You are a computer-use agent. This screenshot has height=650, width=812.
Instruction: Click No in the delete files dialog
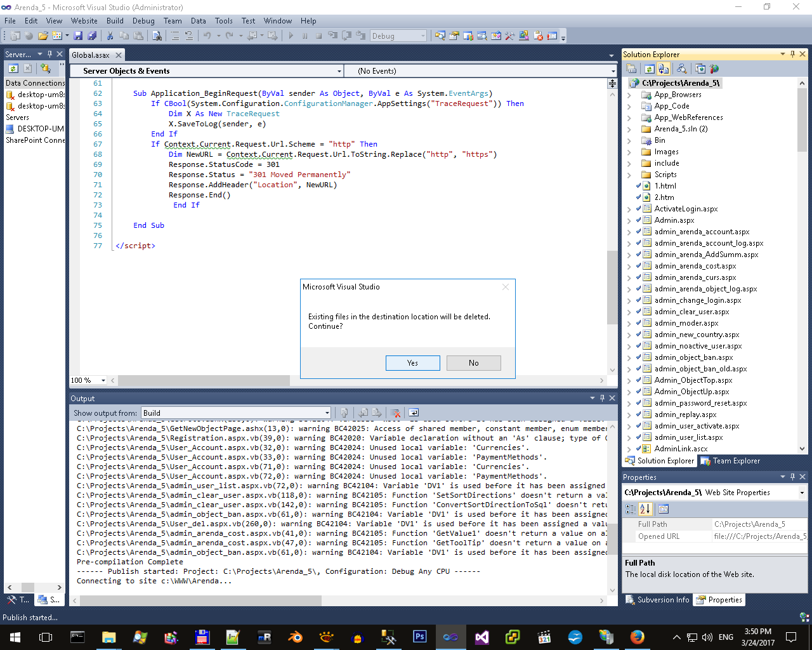click(473, 363)
